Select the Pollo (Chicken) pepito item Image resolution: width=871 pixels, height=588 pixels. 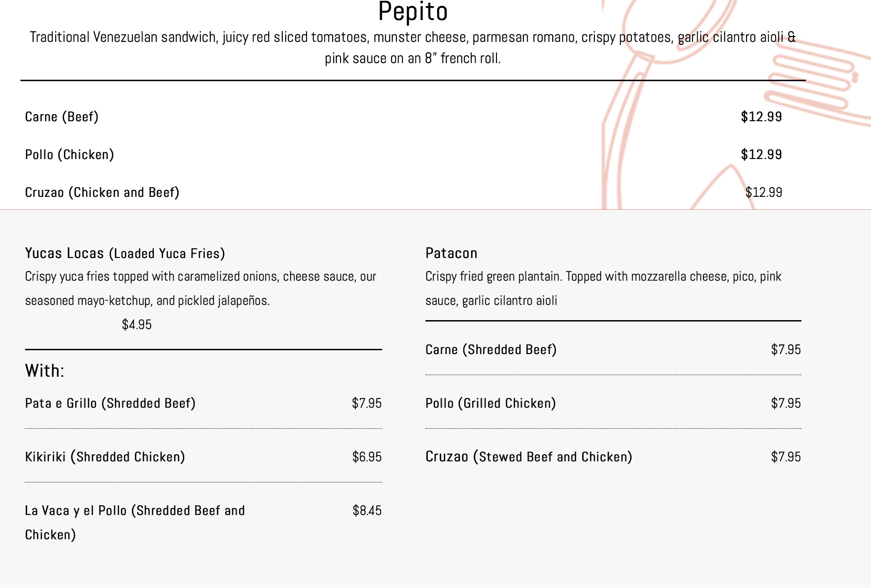pos(70,155)
